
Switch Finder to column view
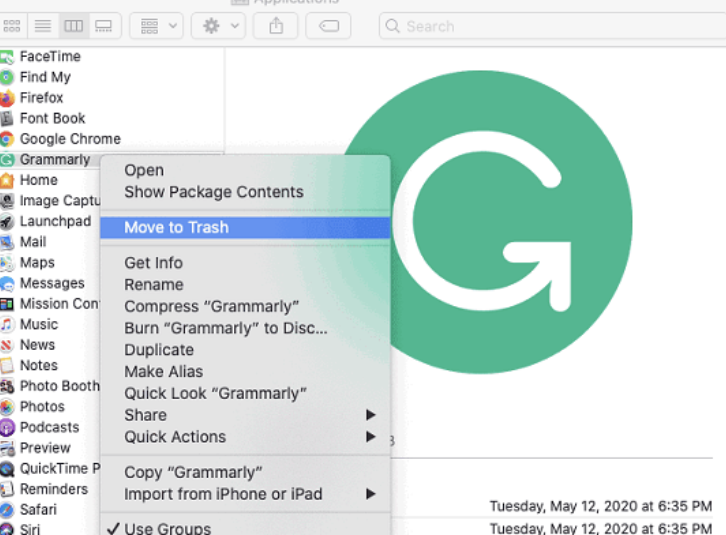point(74,26)
